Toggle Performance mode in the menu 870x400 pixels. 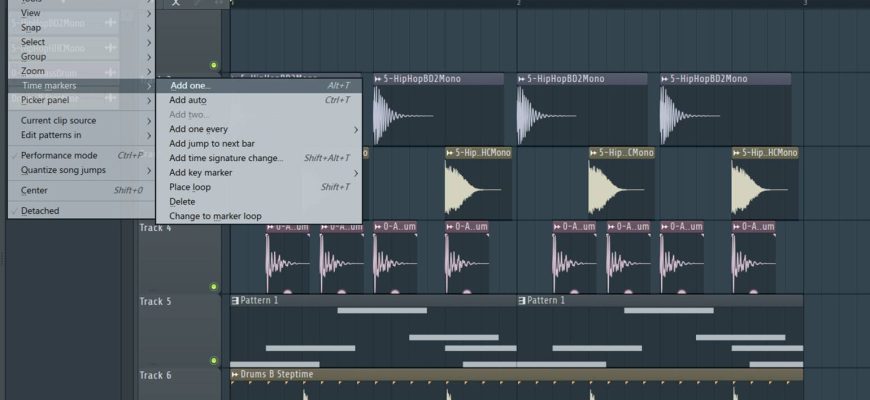(x=60, y=155)
